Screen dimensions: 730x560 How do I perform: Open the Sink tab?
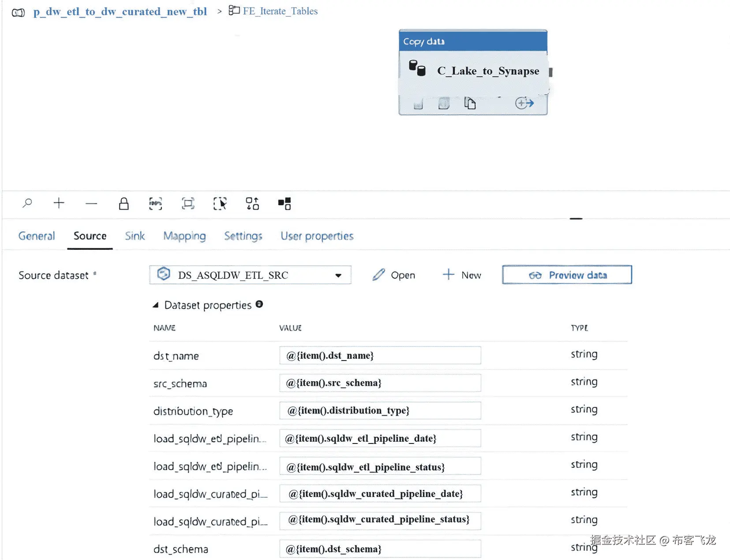pyautogui.click(x=135, y=236)
